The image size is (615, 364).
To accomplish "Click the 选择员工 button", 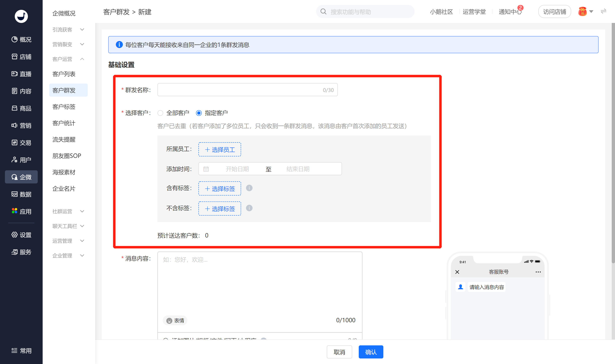I will tap(220, 149).
